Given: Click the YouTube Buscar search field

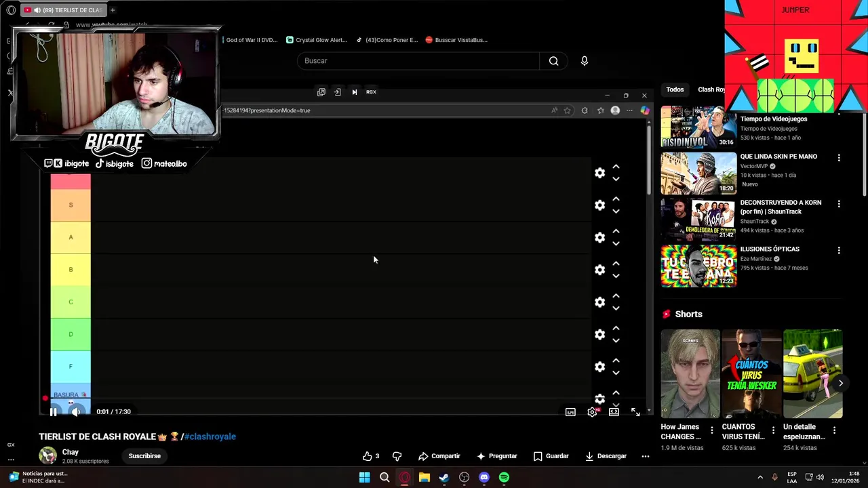Looking at the screenshot, I should (x=418, y=61).
